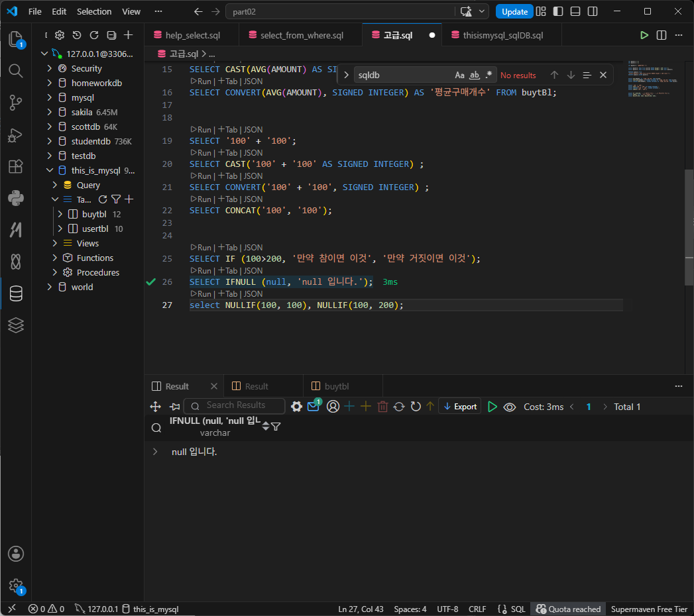
Task: Open result panel settings gear
Action: (296, 407)
